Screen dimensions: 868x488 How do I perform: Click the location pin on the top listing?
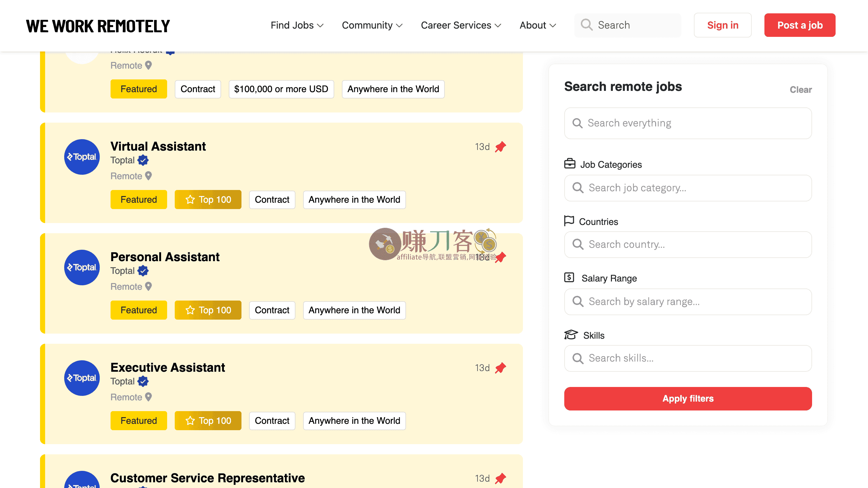click(148, 65)
